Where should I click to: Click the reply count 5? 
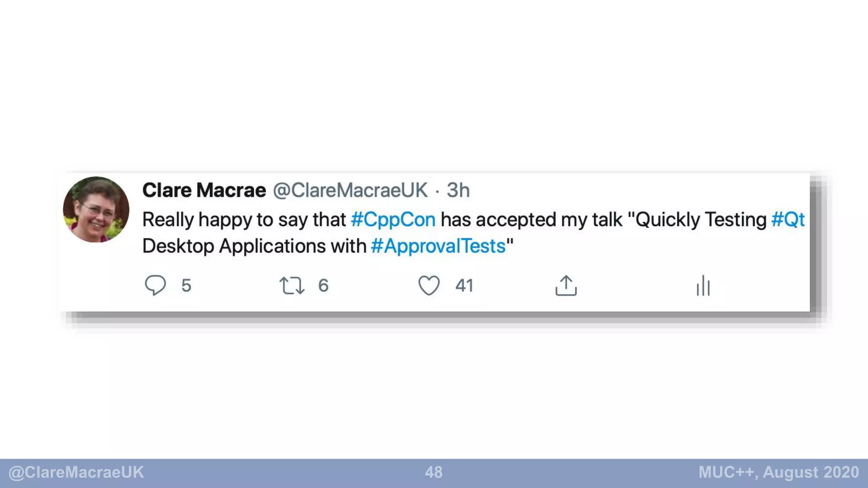pyautogui.click(x=186, y=286)
